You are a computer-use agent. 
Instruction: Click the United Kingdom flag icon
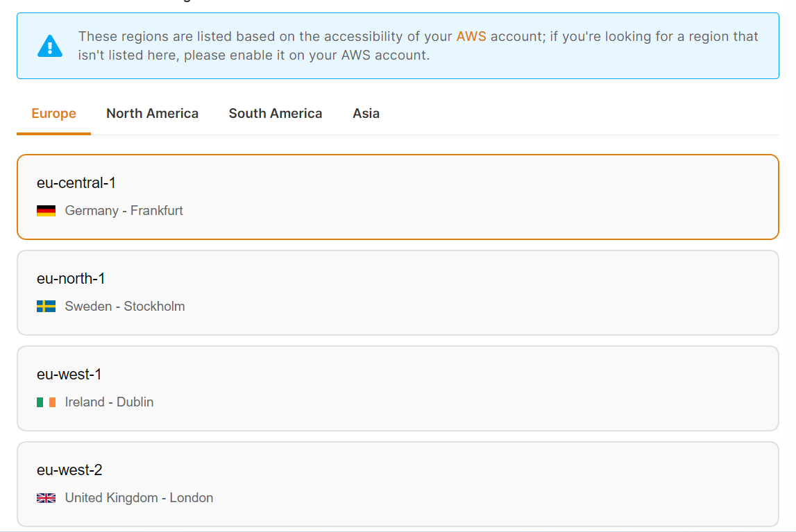point(46,498)
